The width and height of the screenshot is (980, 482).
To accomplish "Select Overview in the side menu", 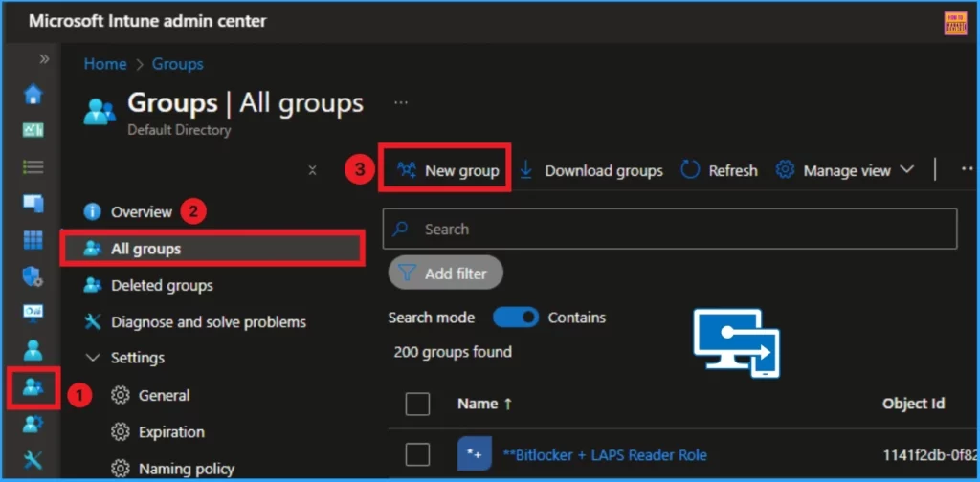I will (142, 212).
